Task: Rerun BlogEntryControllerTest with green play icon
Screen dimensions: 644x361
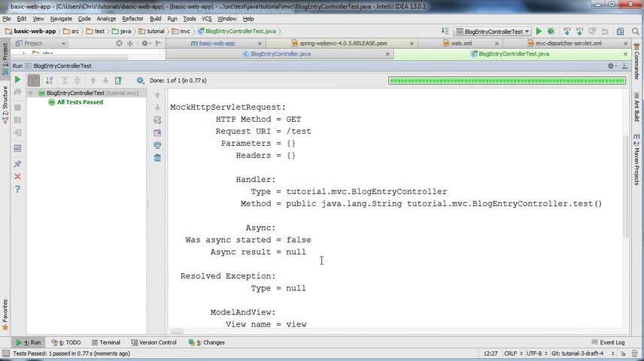Action: [x=17, y=80]
